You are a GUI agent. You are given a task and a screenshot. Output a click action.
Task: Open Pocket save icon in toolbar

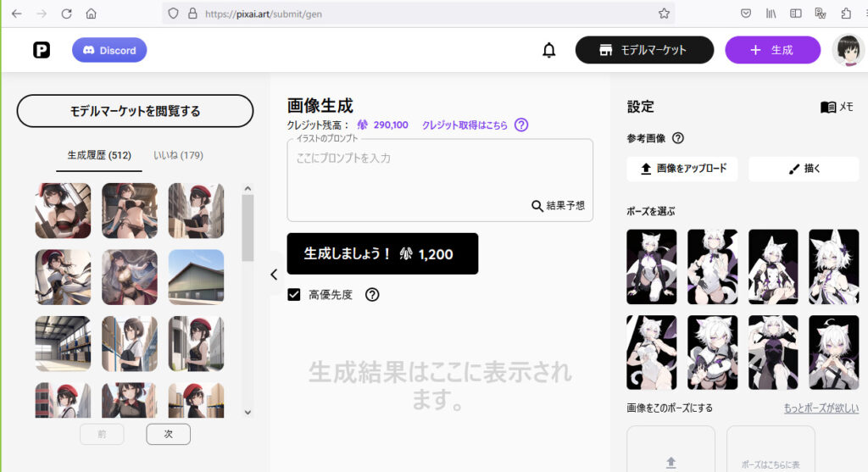pyautogui.click(x=746, y=14)
